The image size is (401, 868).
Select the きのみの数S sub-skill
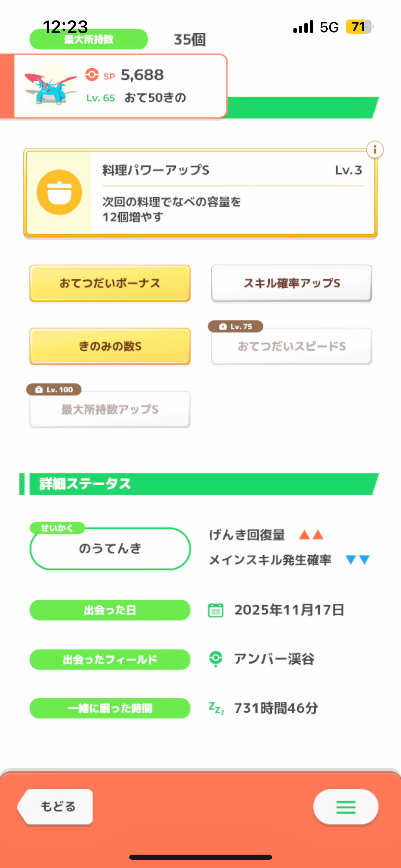tap(110, 346)
